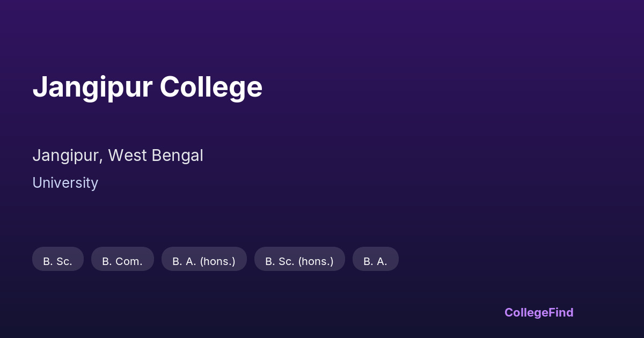Click "Find" in the CollegeFind logo
Image resolution: width=644 pixels, height=338 pixels.
560,312
